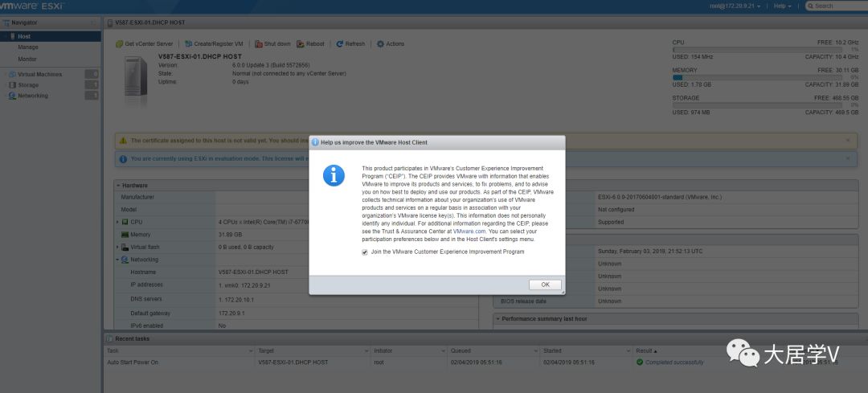Screen dimensions: 868x393
Task: Click the Networking count badge
Action: click(x=92, y=96)
